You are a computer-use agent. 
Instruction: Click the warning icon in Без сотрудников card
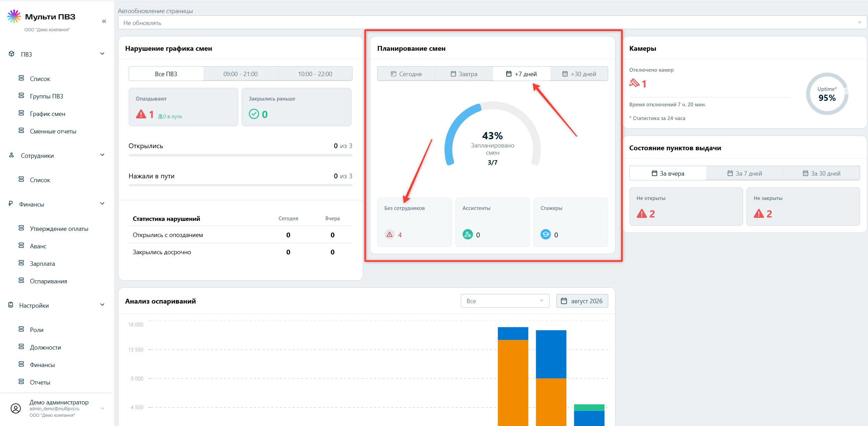[390, 235]
